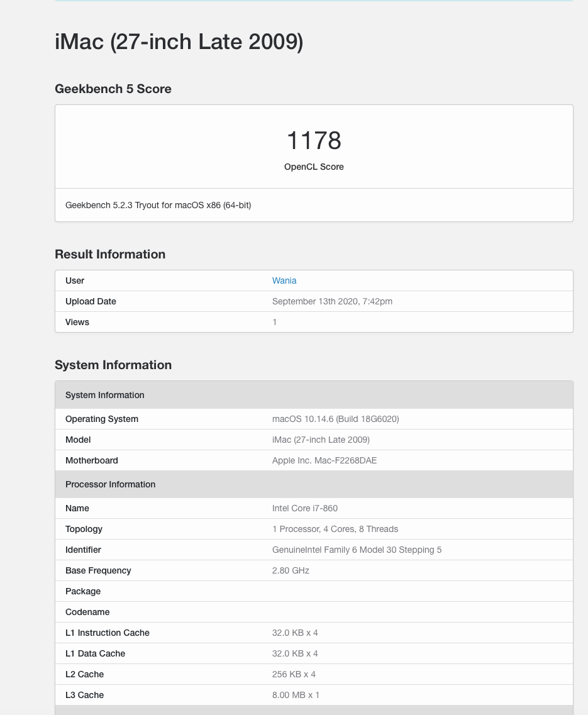
Task: Click the Geekbench 5.2.3 Tryout version text
Action: click(158, 205)
